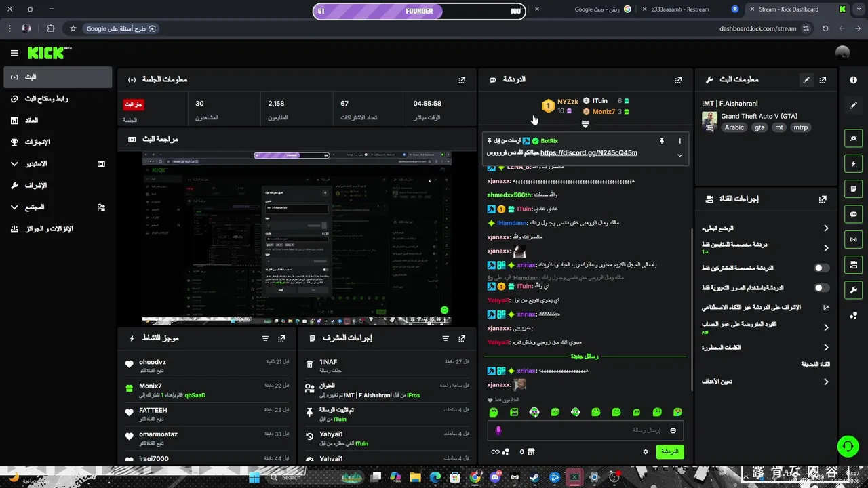Pop out إجراءات المشرف panel
The image size is (868, 488).
(462, 338)
